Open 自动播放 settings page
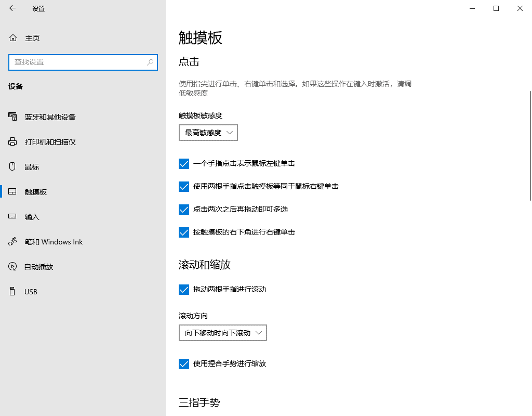Viewport: 532px width, 416px height. point(83,267)
